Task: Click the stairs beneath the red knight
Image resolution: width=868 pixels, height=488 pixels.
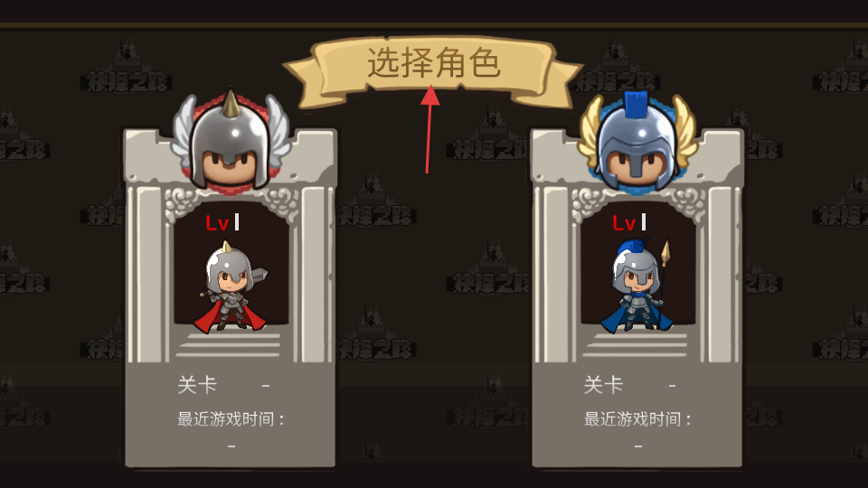Action: click(230, 344)
